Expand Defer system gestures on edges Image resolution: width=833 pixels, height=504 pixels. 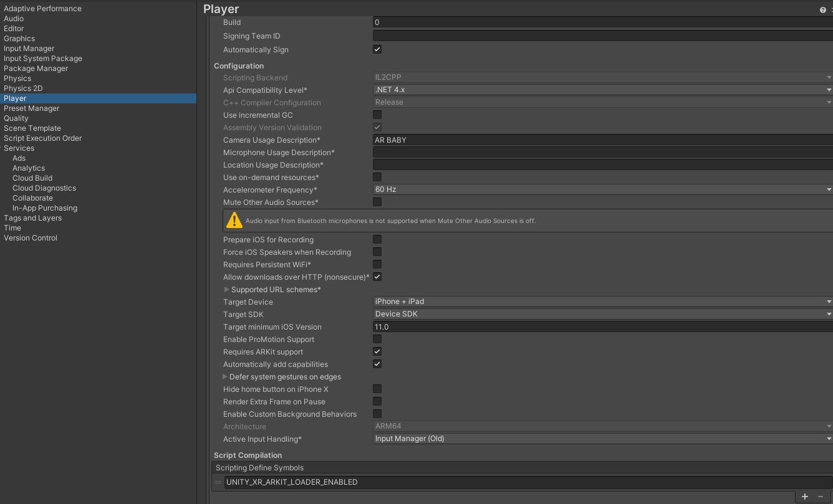(226, 376)
